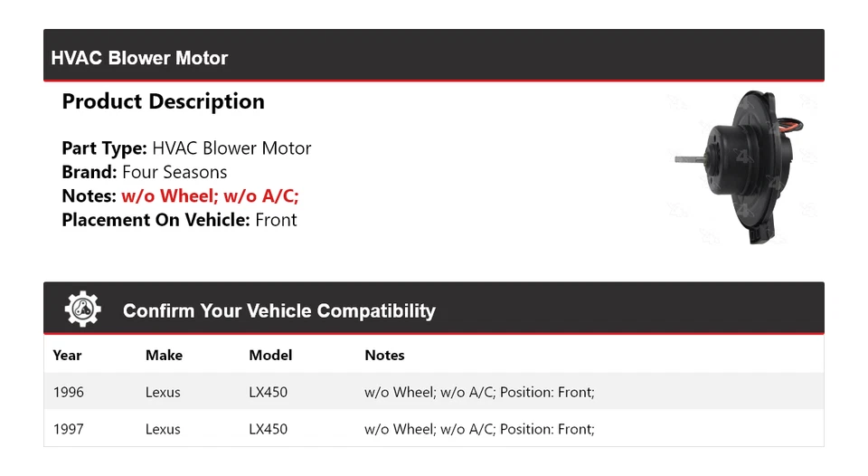Click LX450 in the 1996 row

click(268, 392)
